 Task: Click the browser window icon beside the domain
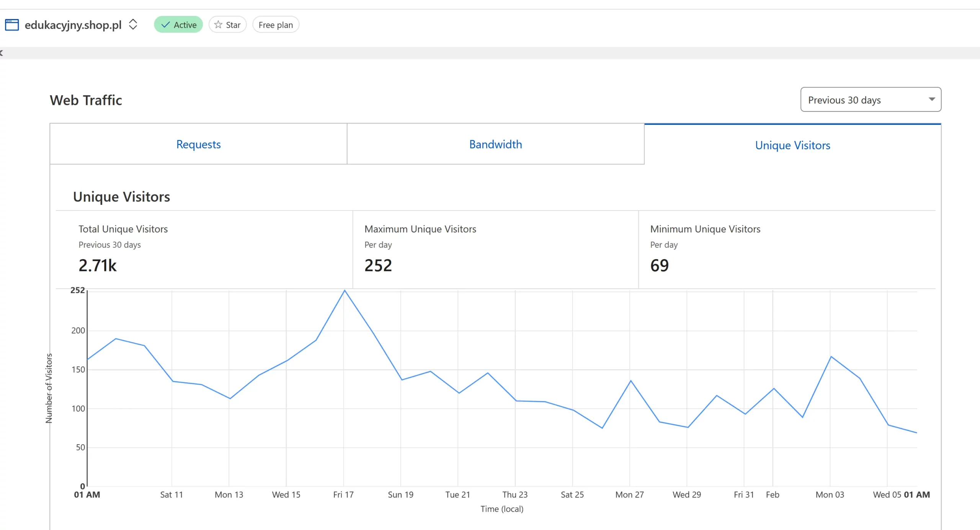pyautogui.click(x=12, y=25)
